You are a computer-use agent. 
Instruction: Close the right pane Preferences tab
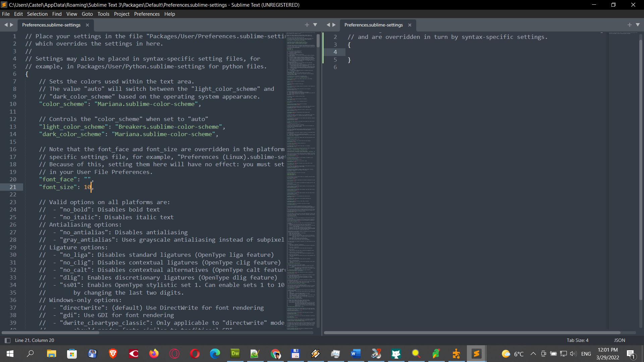(410, 25)
